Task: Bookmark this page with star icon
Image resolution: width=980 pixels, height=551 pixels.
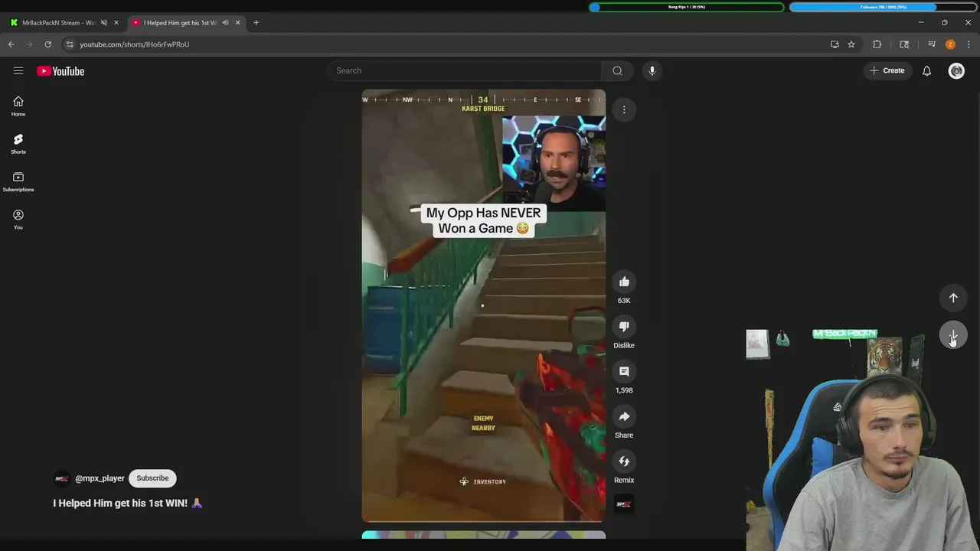Action: pyautogui.click(x=851, y=44)
